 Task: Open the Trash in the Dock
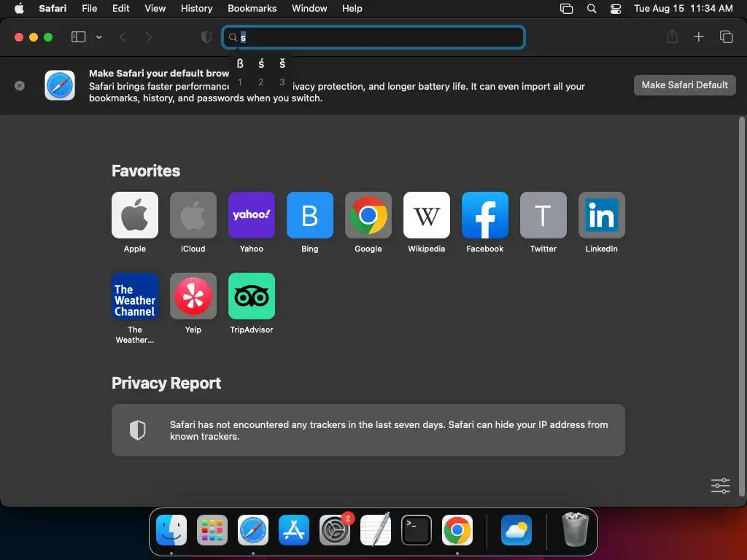coord(576,529)
